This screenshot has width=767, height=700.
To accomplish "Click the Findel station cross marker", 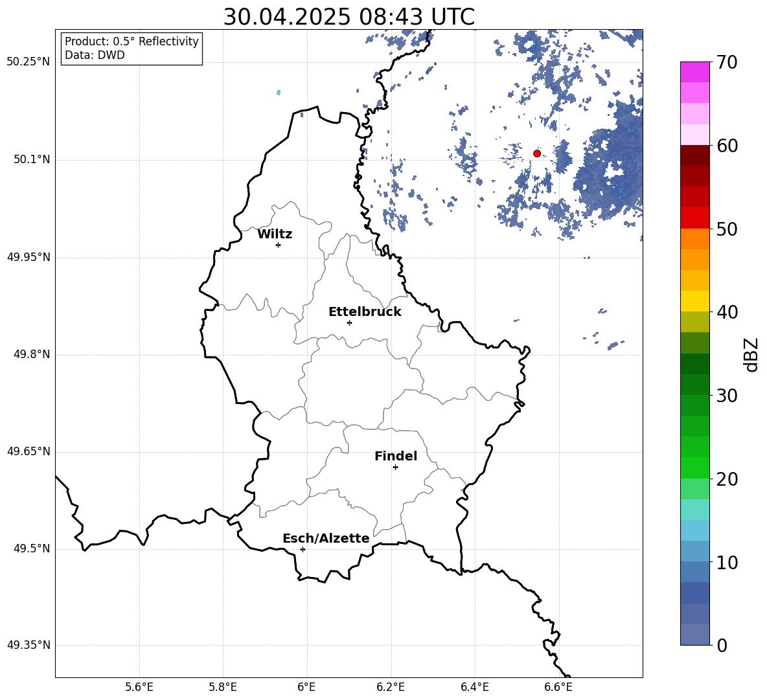I will [x=395, y=468].
